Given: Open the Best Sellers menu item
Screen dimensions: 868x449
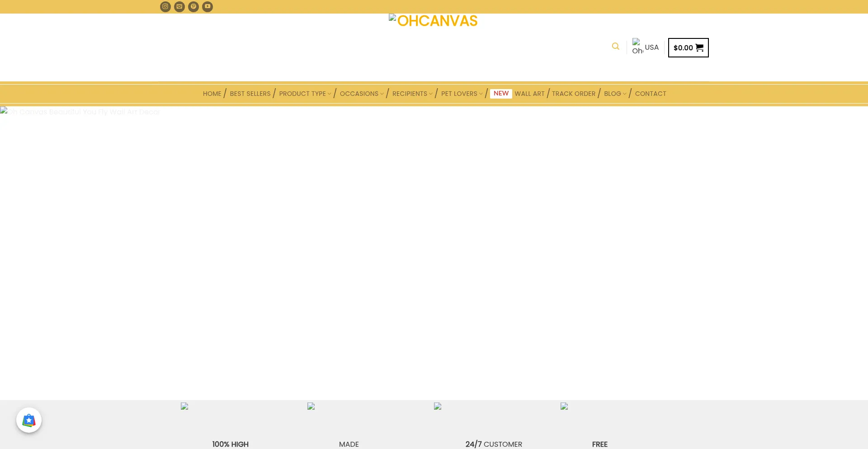Looking at the screenshot, I should (250, 94).
